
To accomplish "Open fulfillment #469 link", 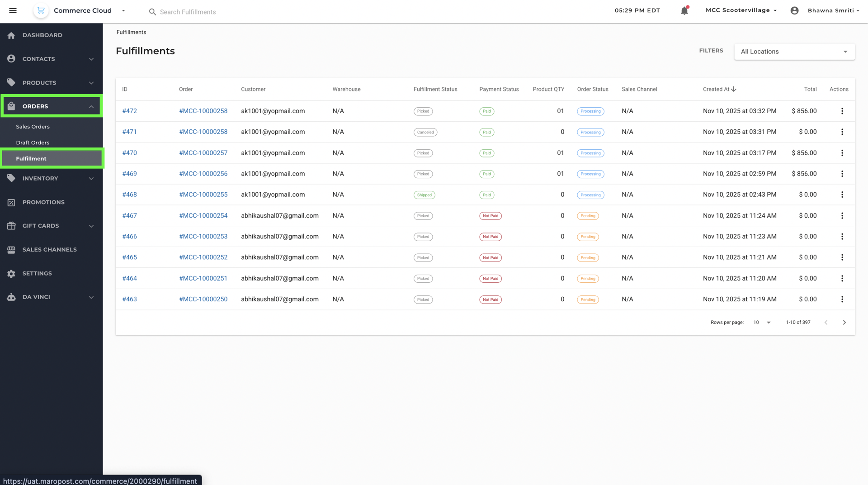I will tap(129, 174).
